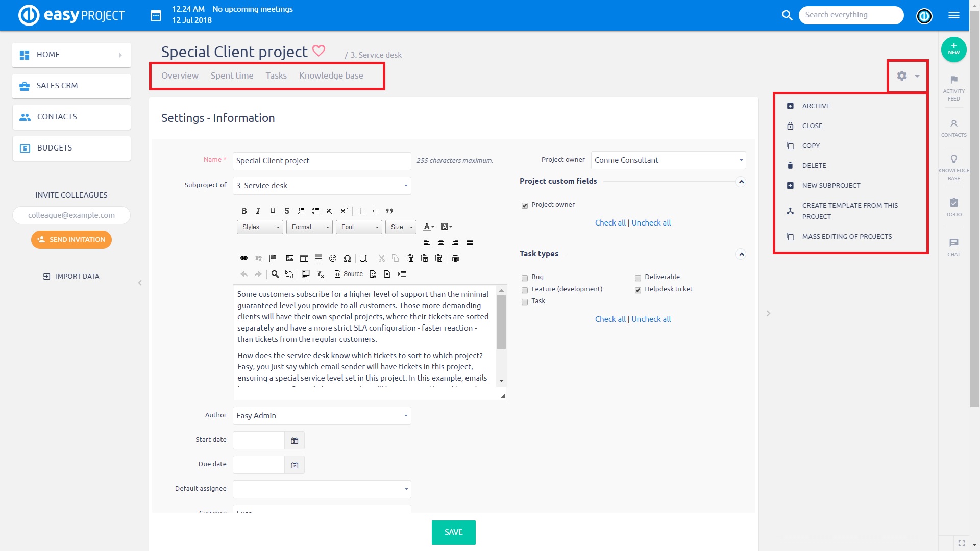
Task: Open the project settings gear menu
Action: coord(908,76)
